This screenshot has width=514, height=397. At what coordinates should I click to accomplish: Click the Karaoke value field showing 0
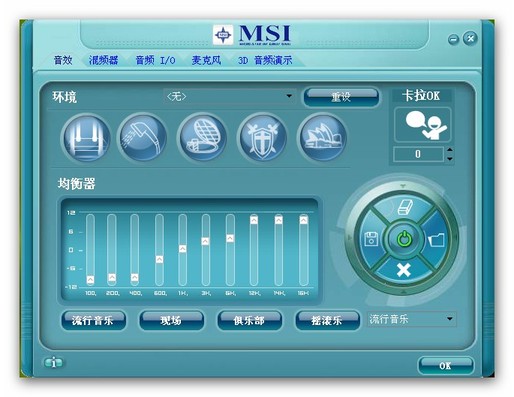tap(418, 154)
